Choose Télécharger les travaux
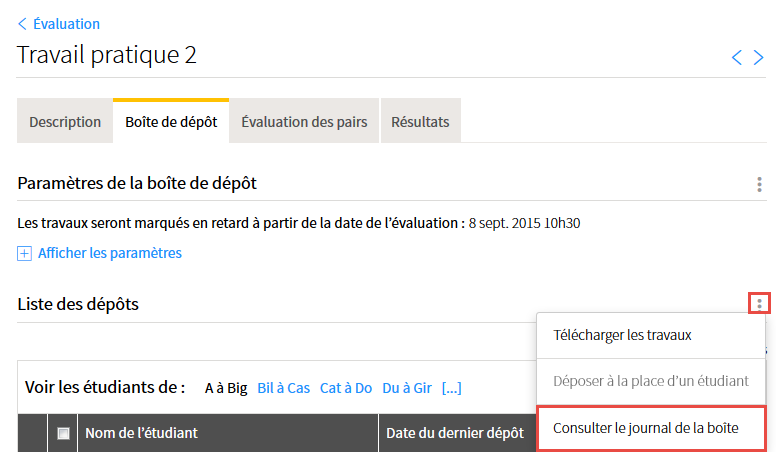776x452 pixels. [622, 335]
